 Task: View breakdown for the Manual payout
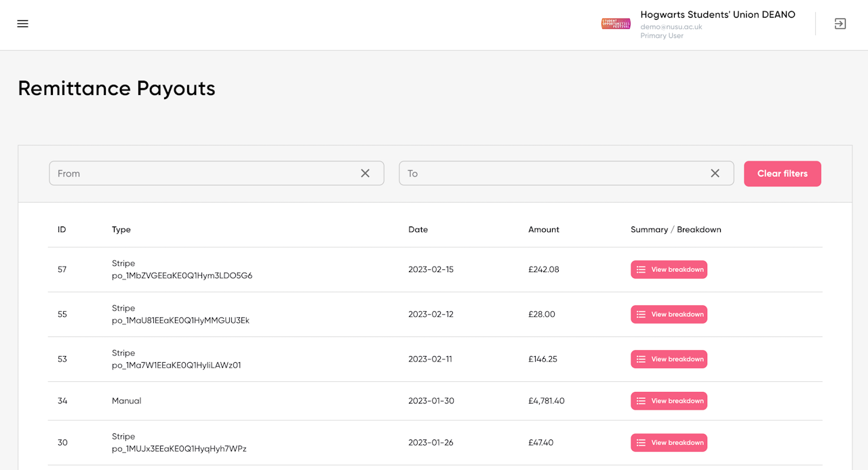point(669,401)
